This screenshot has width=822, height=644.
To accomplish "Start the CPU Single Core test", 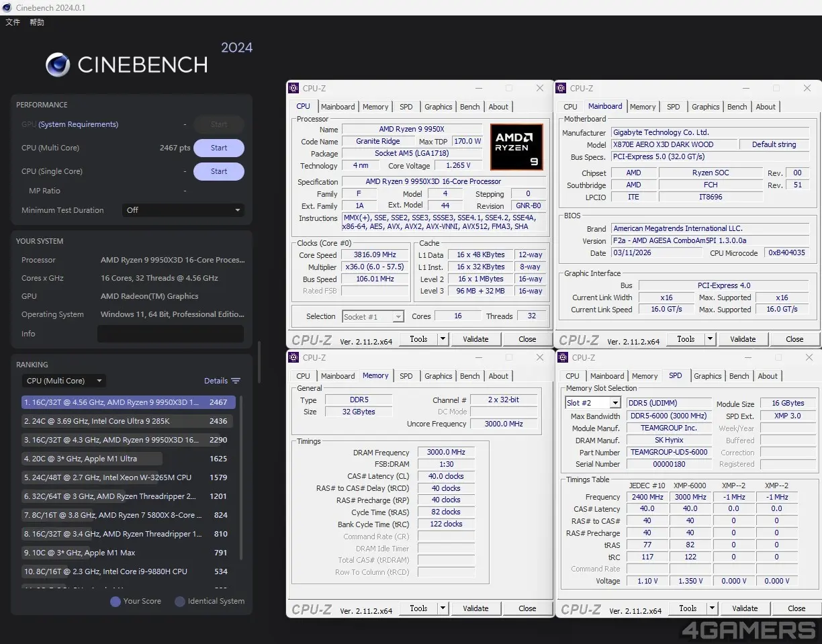I will 219,171.
